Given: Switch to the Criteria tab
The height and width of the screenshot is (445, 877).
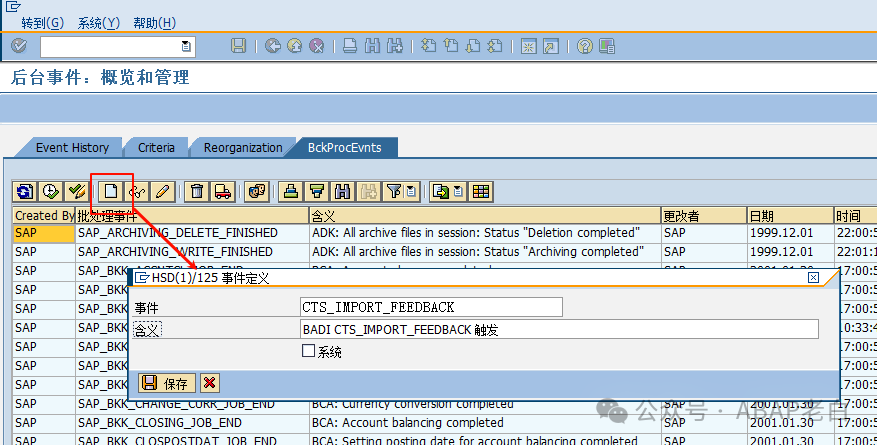Looking at the screenshot, I should click(x=156, y=148).
